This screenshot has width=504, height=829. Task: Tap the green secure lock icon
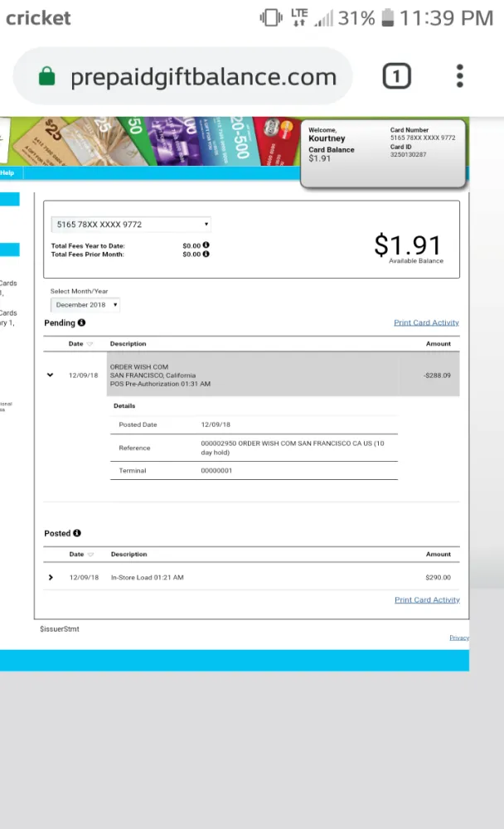[46, 76]
